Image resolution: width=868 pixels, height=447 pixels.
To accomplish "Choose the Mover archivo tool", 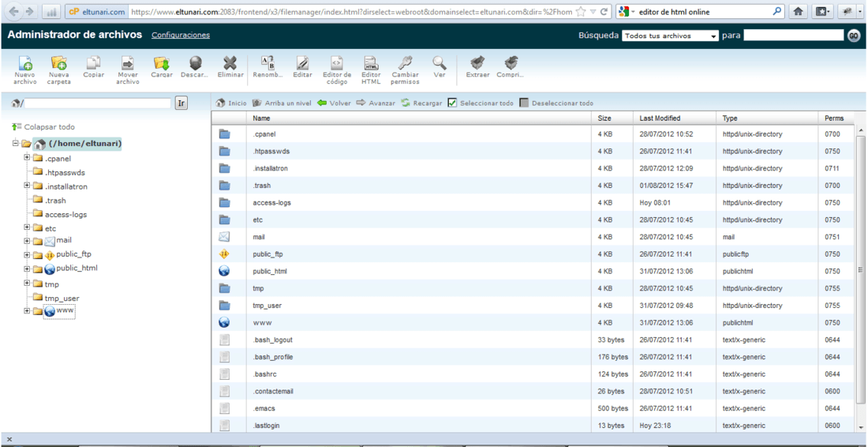I will (x=128, y=69).
